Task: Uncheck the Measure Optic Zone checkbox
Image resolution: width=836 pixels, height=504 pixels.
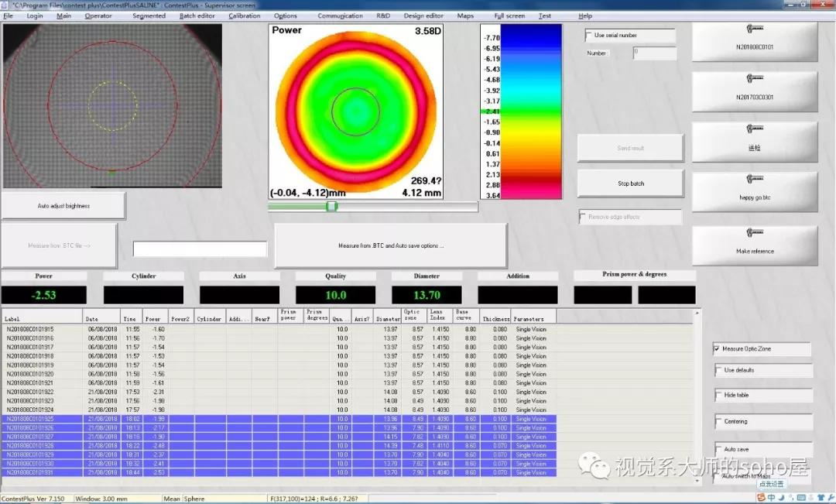Action: click(717, 349)
